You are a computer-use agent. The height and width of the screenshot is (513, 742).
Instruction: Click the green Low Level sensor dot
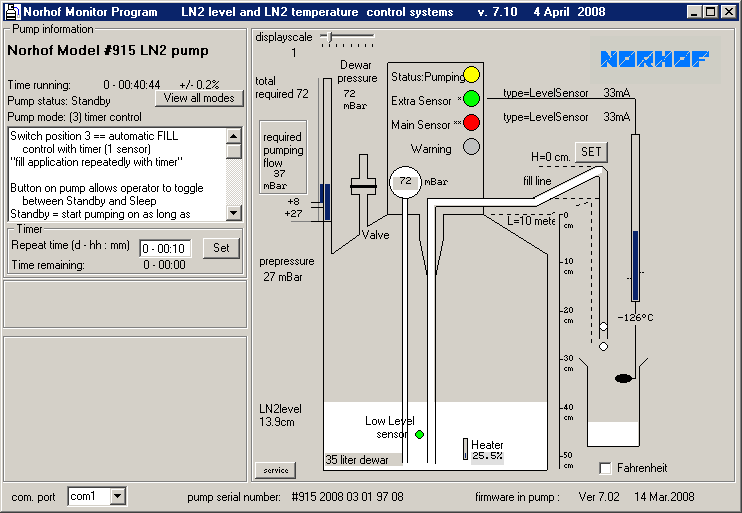tap(419, 434)
